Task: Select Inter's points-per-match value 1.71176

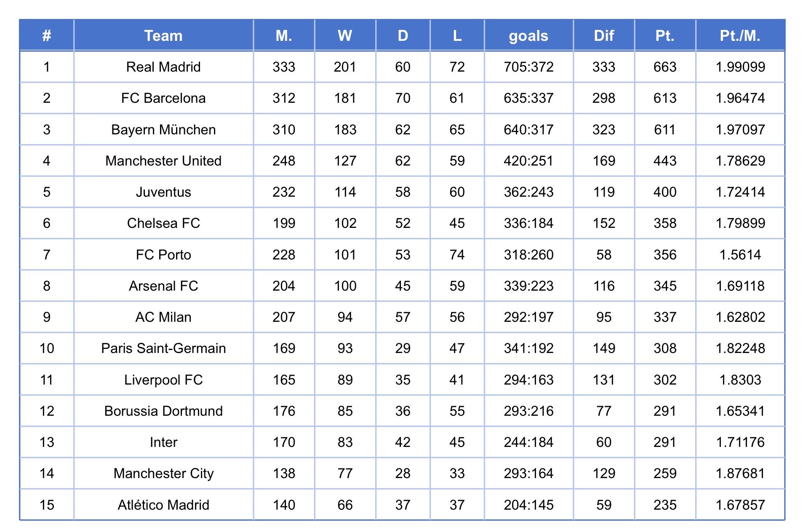Action: 740,442
